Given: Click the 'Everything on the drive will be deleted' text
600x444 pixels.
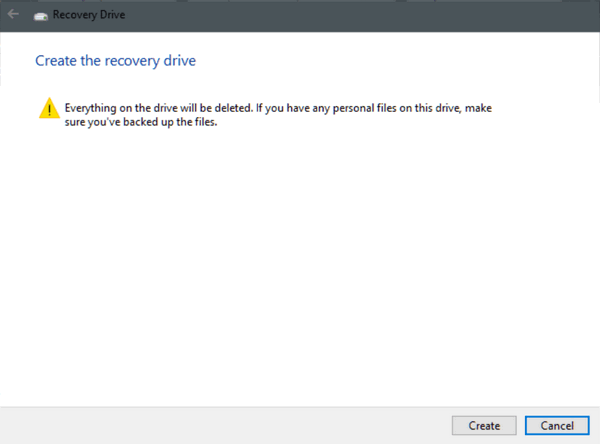Looking at the screenshot, I should 158,108.
